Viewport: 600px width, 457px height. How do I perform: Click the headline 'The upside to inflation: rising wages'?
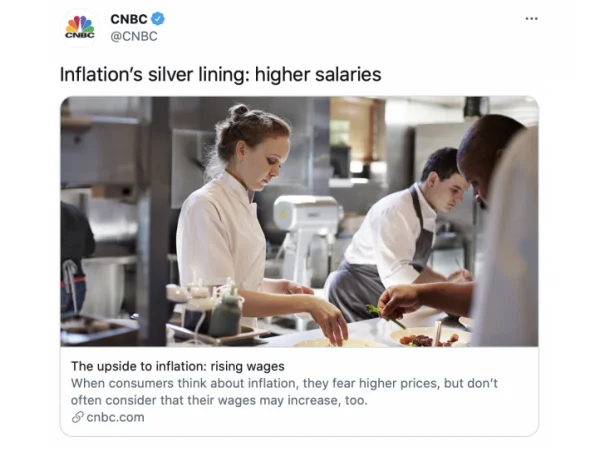178,366
